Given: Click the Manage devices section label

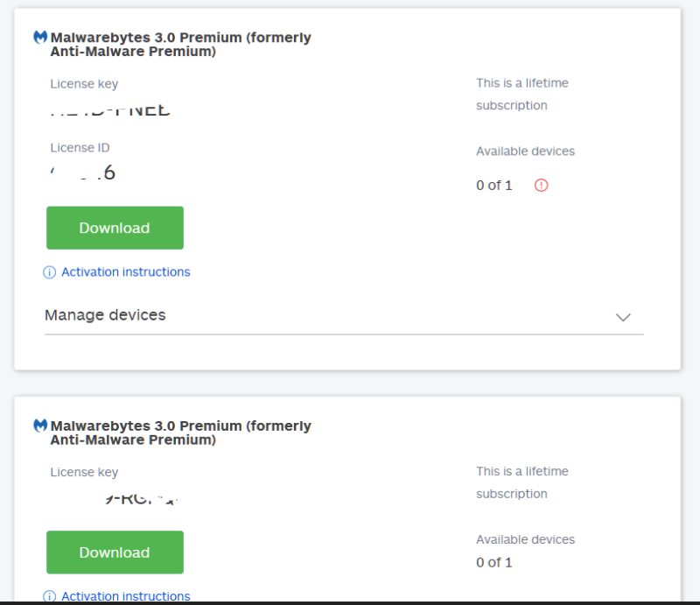Looking at the screenshot, I should pyautogui.click(x=105, y=315).
